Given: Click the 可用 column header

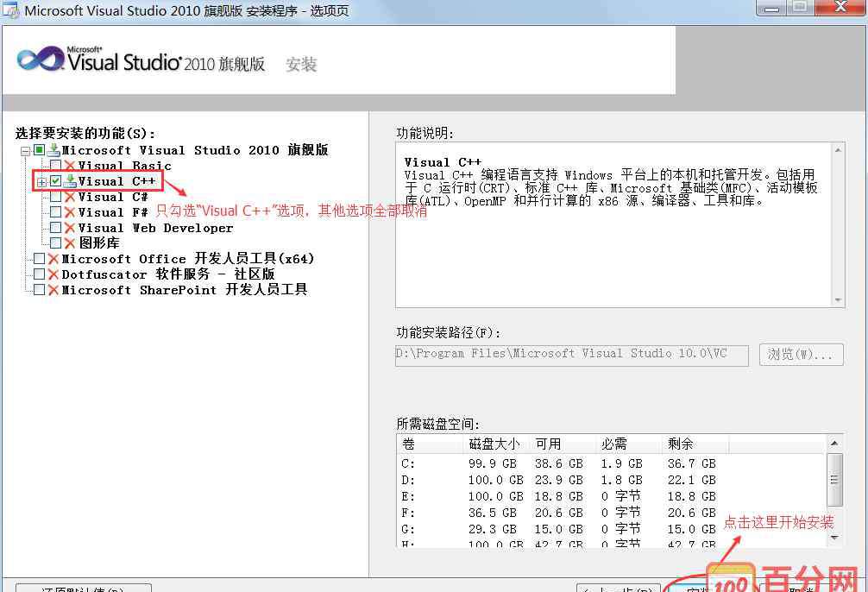Looking at the screenshot, I should pos(562,444).
